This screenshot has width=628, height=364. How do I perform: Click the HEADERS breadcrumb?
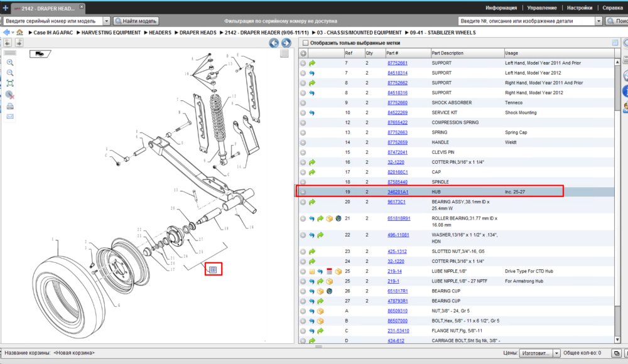click(160, 33)
